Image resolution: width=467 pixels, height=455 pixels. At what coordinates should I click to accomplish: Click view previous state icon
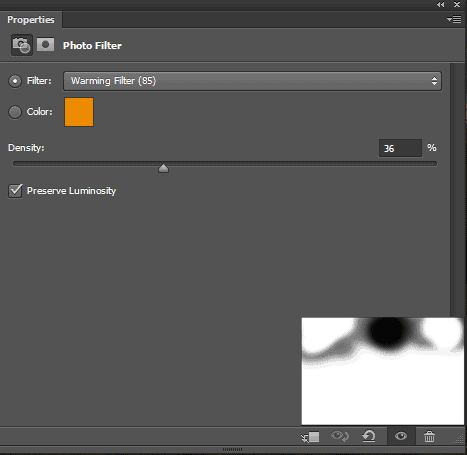(x=340, y=436)
